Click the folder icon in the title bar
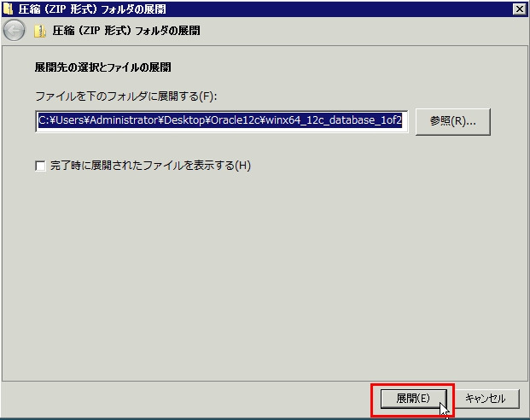This screenshot has height=420, width=530. click(8, 9)
